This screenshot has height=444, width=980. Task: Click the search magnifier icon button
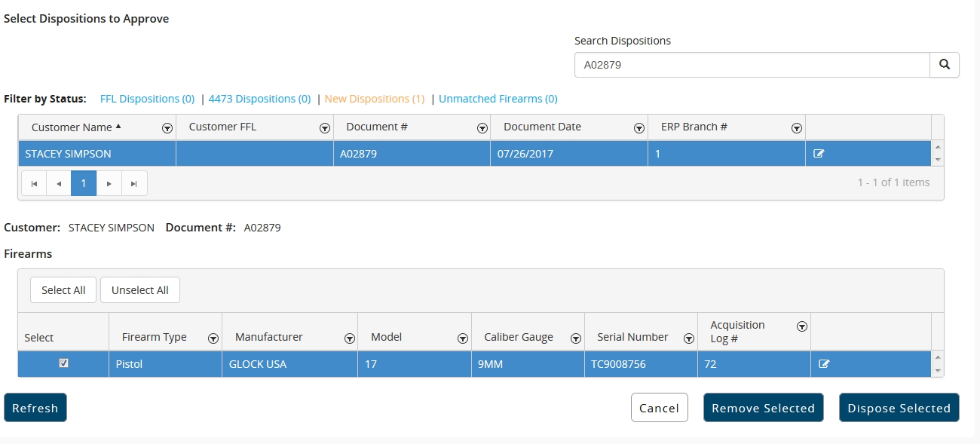944,65
